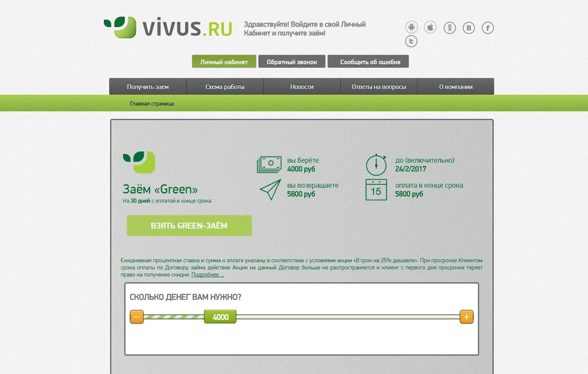Open Получить заем menu item
This screenshot has height=374, width=588.
pyautogui.click(x=148, y=86)
